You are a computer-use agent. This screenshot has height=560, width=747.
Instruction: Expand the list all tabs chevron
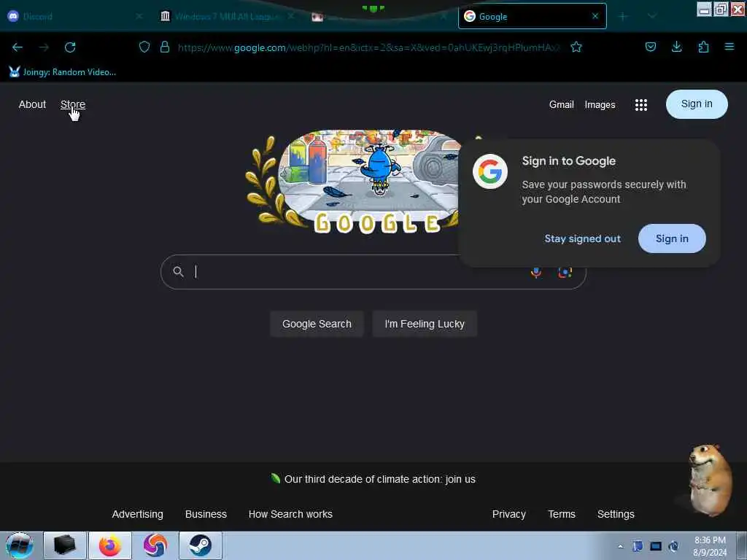click(x=652, y=16)
